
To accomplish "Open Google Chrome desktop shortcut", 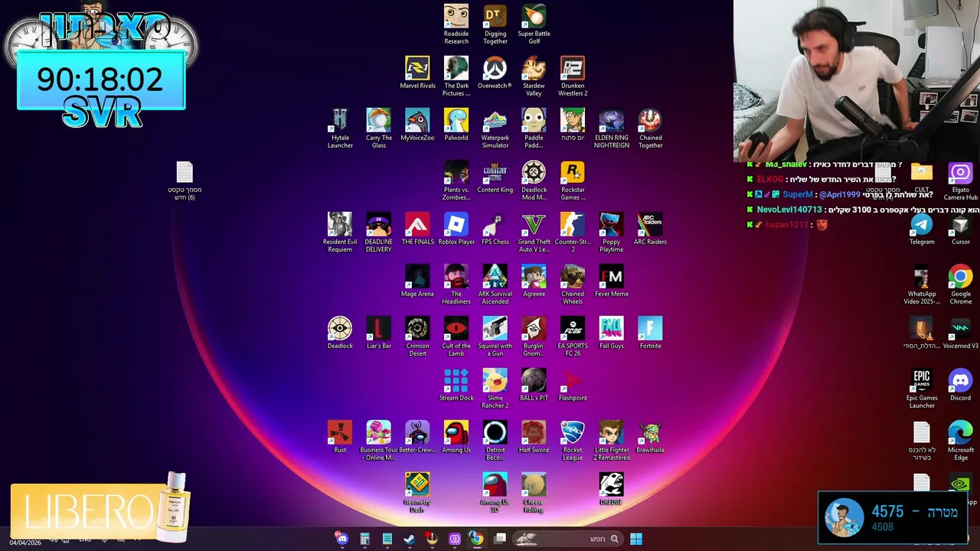I will coord(960,285).
